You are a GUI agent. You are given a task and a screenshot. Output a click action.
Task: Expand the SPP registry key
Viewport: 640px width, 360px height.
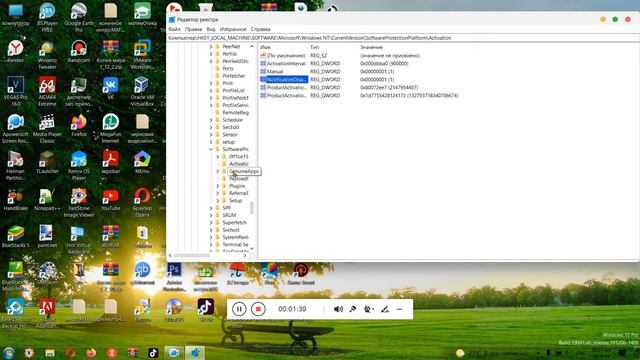(x=211, y=208)
